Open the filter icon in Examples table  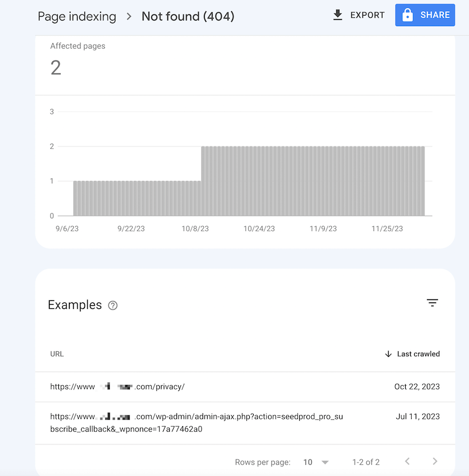pos(432,303)
